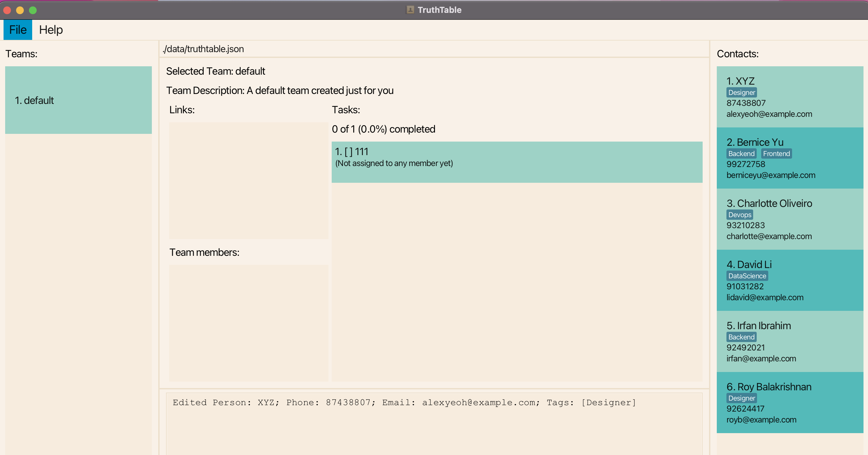Click the DataScience tag label
868x455 pixels.
click(x=747, y=276)
